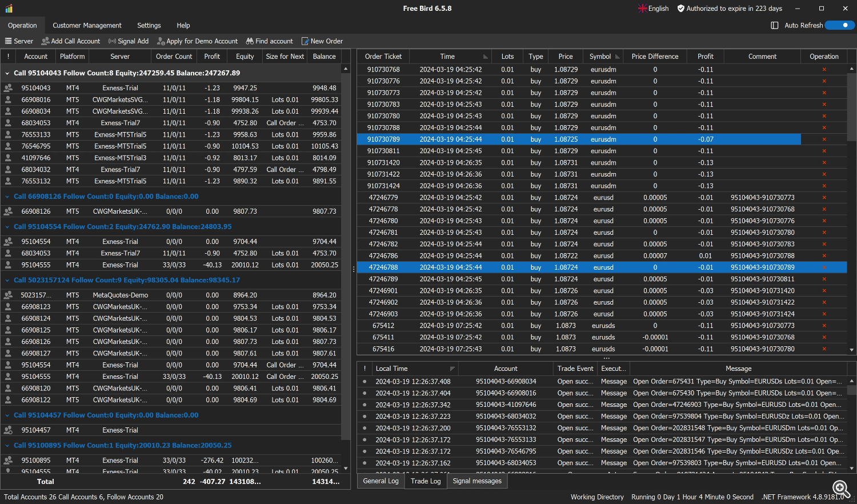This screenshot has height=504, width=857.
Task: Close order 675416 with its red X
Action: (x=824, y=349)
